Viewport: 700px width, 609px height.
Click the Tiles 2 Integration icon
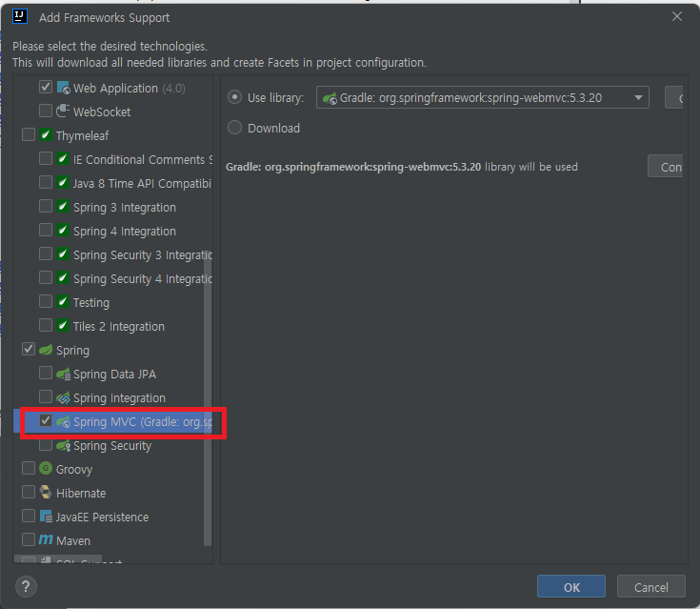coord(63,325)
